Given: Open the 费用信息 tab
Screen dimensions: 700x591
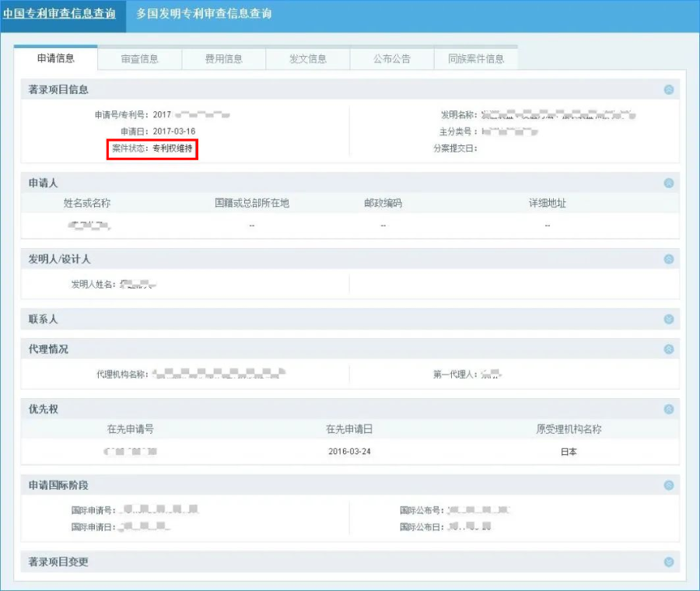Looking at the screenshot, I should point(224,58).
